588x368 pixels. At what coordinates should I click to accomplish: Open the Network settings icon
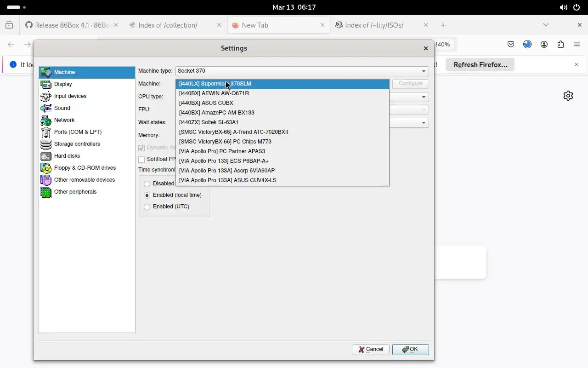pyautogui.click(x=46, y=120)
